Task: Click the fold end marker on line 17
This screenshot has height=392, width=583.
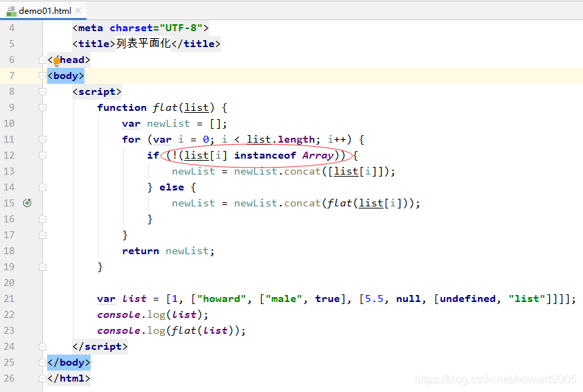Action: tap(42, 235)
